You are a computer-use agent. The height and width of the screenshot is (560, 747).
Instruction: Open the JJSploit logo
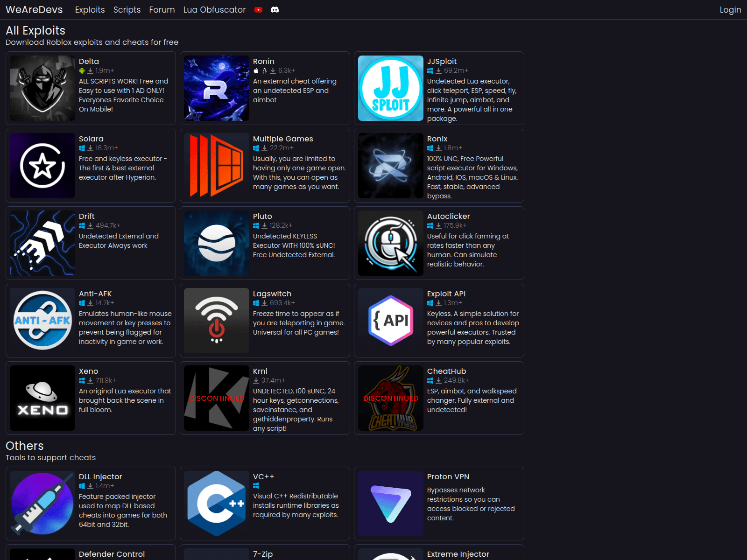click(391, 88)
